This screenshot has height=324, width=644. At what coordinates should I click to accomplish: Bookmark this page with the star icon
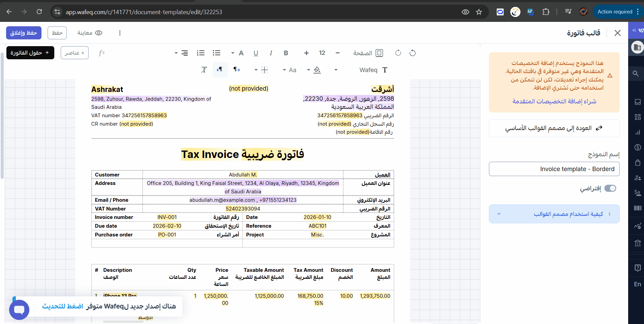[x=479, y=12]
